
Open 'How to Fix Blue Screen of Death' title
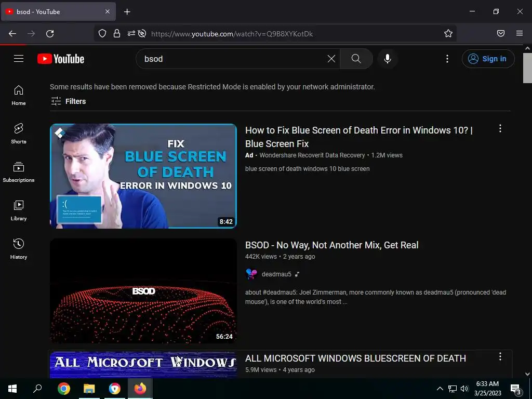[358, 137]
